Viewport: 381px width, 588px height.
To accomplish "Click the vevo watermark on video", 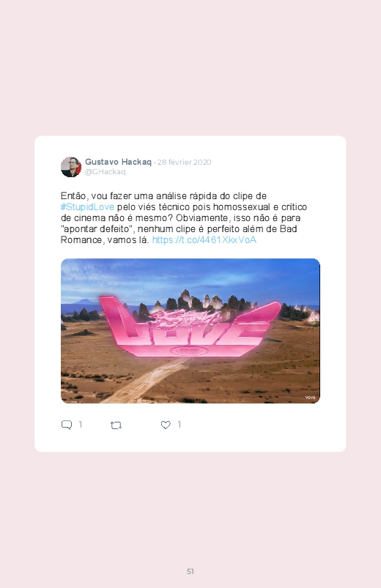I will [310, 398].
